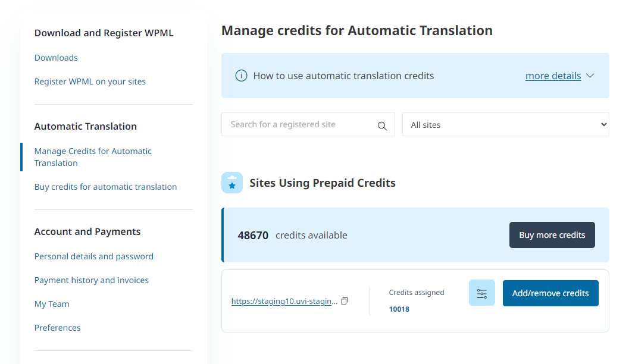The image size is (632, 364).
Task: Click the Add/remove credits button
Action: 550,293
